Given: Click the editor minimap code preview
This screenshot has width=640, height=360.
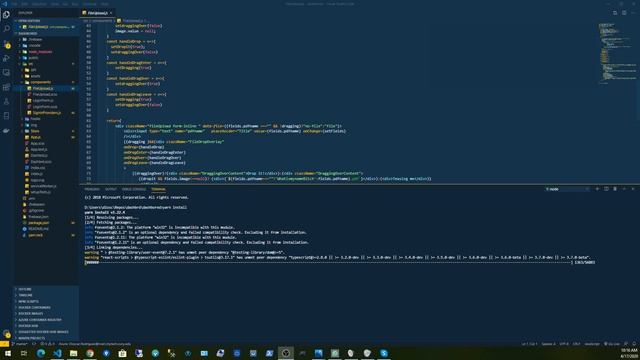Looking at the screenshot, I should point(616,53).
